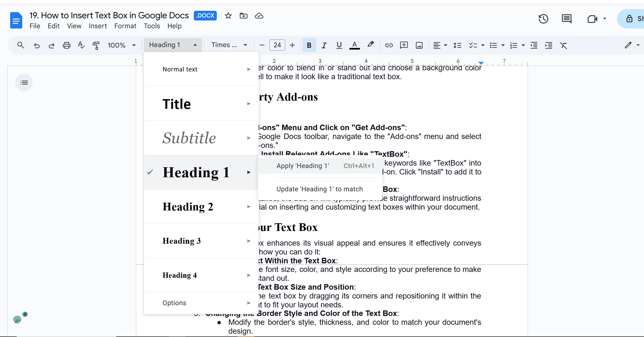
Task: Click the font size field
Action: point(277,45)
